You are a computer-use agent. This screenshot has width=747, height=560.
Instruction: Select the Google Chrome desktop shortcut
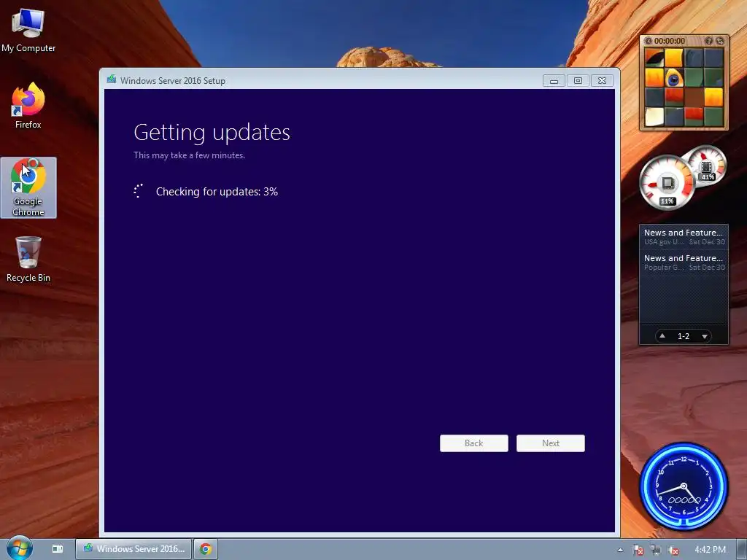(x=28, y=187)
